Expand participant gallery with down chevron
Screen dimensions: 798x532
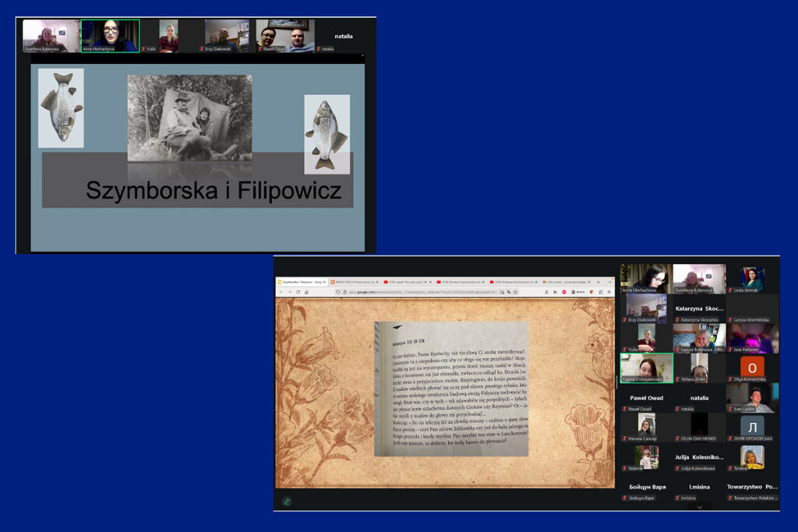[x=699, y=507]
